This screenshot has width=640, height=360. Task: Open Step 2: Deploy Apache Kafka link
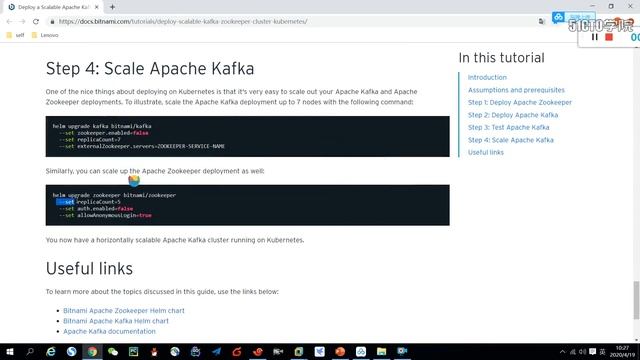click(x=513, y=115)
